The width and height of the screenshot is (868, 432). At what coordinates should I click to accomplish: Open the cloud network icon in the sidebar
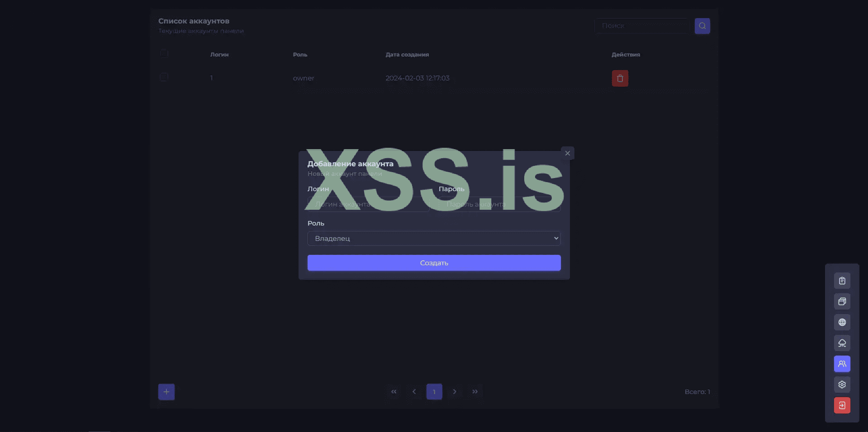tap(842, 343)
